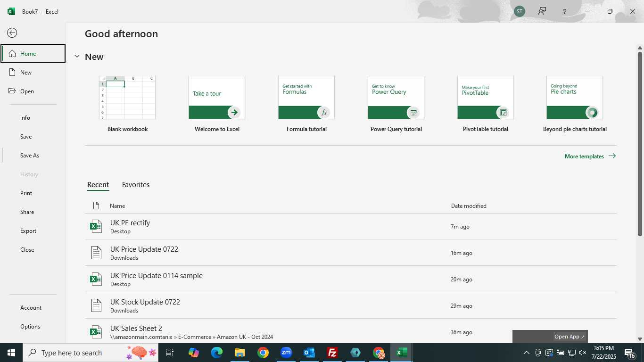Click Excel icon beside UK Price Update 0114 sample

[x=96, y=279]
